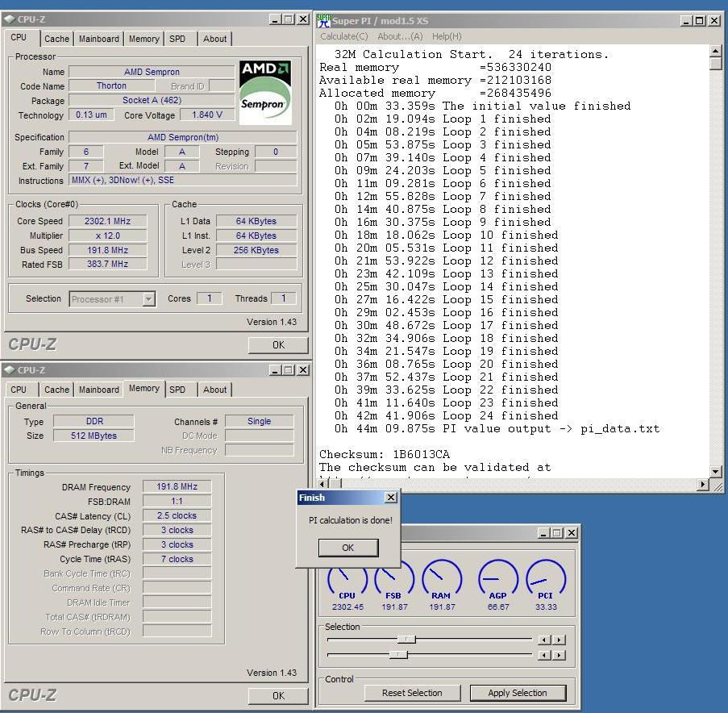Minimize the clock generator window

tap(543, 533)
